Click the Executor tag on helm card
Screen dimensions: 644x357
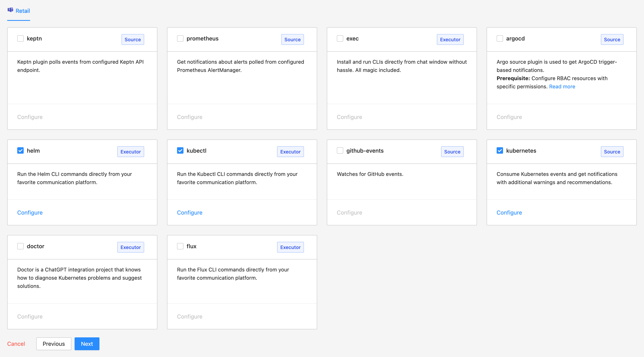(x=131, y=152)
